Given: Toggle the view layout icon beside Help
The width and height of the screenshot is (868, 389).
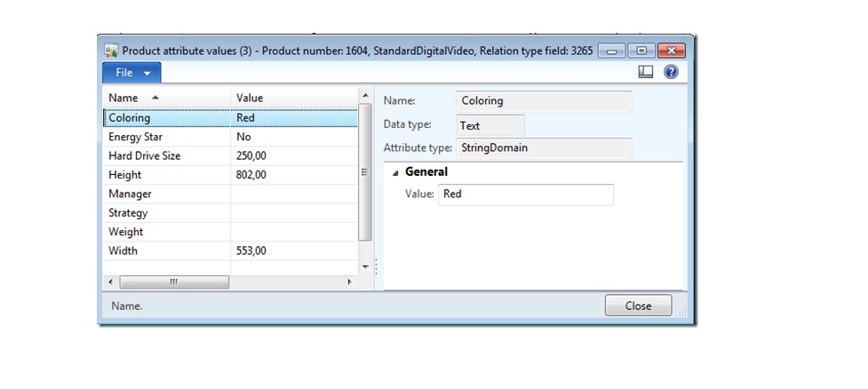Looking at the screenshot, I should pyautogui.click(x=646, y=72).
